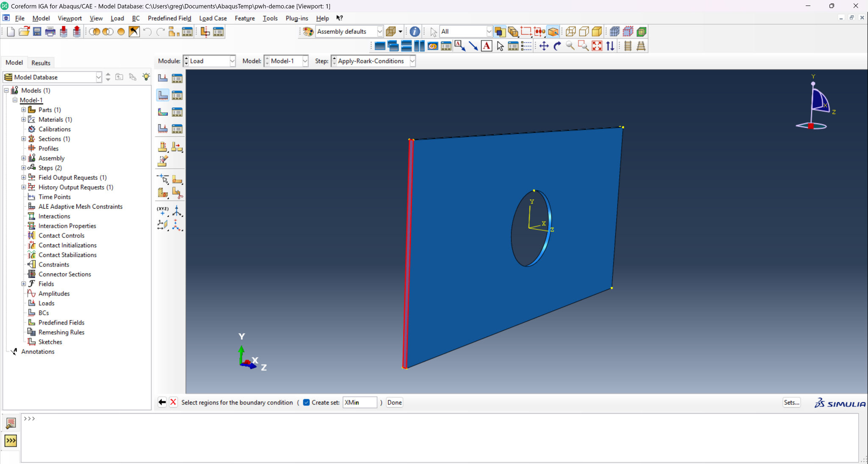Expand the Parts (1) tree node
Image resolution: width=868 pixels, height=464 pixels.
point(24,110)
